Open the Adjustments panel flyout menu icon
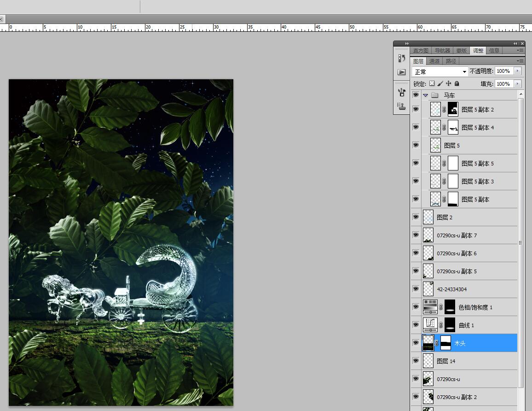 tap(520, 50)
